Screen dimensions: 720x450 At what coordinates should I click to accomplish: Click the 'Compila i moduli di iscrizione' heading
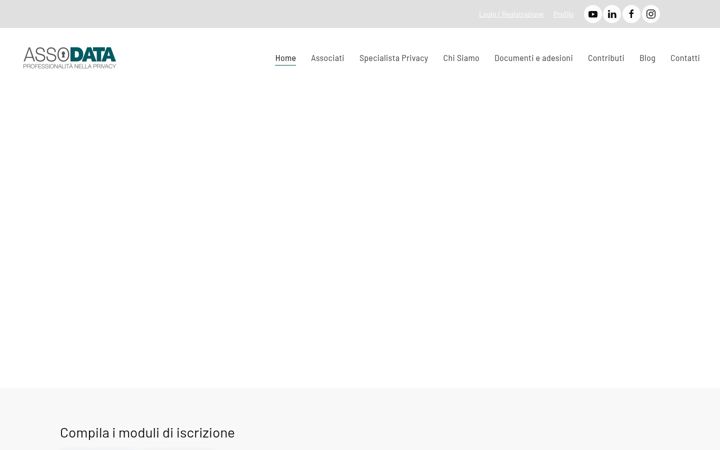(147, 433)
